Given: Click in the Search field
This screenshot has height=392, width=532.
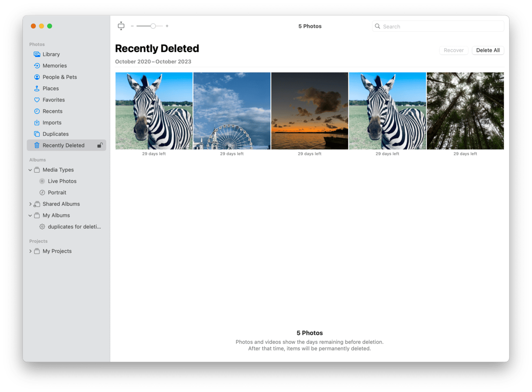Looking at the screenshot, I should point(438,26).
